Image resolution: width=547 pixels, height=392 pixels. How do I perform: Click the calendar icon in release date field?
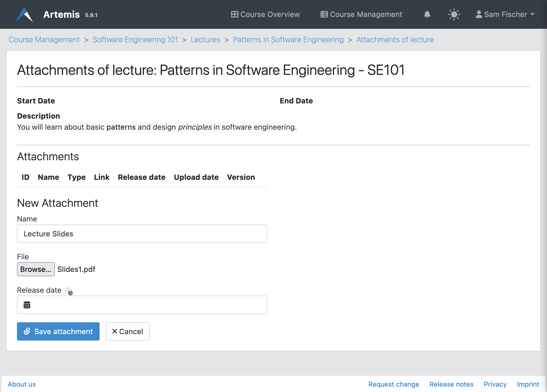[27, 305]
